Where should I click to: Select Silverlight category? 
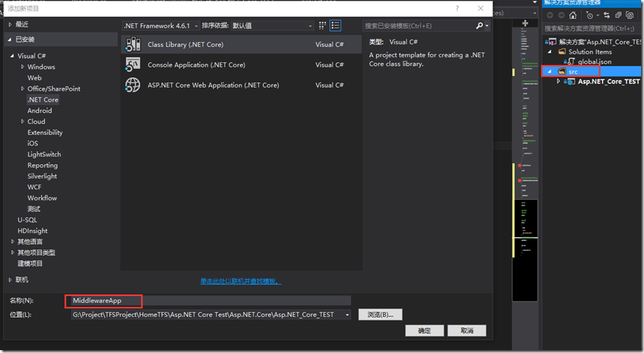tap(43, 176)
